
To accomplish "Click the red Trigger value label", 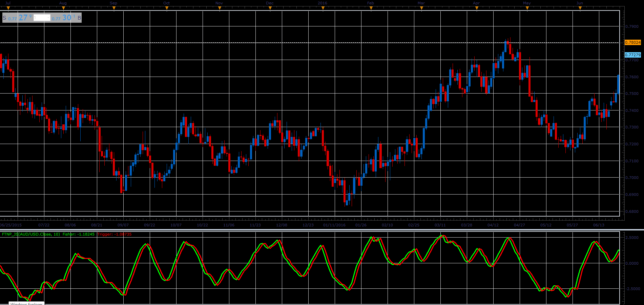I will pos(114,234).
